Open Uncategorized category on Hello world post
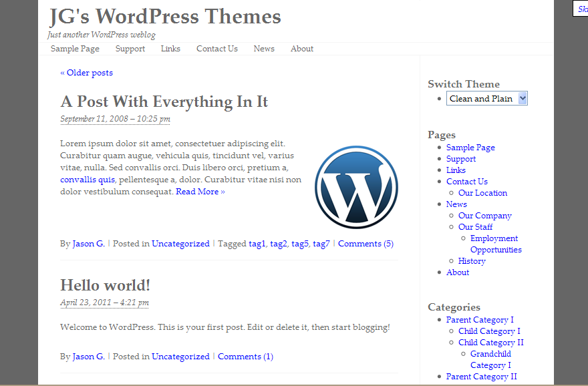 tap(180, 357)
